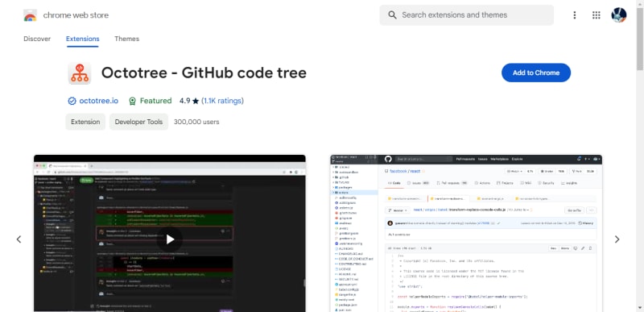Screen dimensions: 644x312
Task: Open the GitHub code tree screenshot thumbnail
Action: (466, 233)
